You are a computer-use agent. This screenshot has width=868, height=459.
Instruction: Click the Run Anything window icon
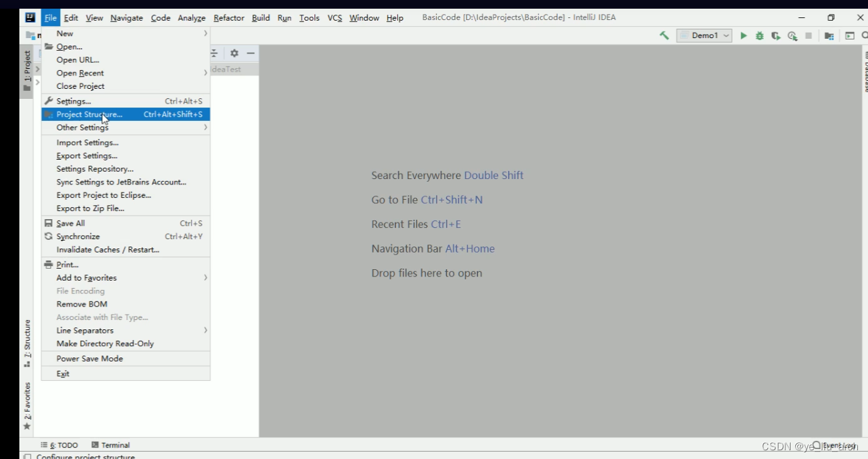850,35
